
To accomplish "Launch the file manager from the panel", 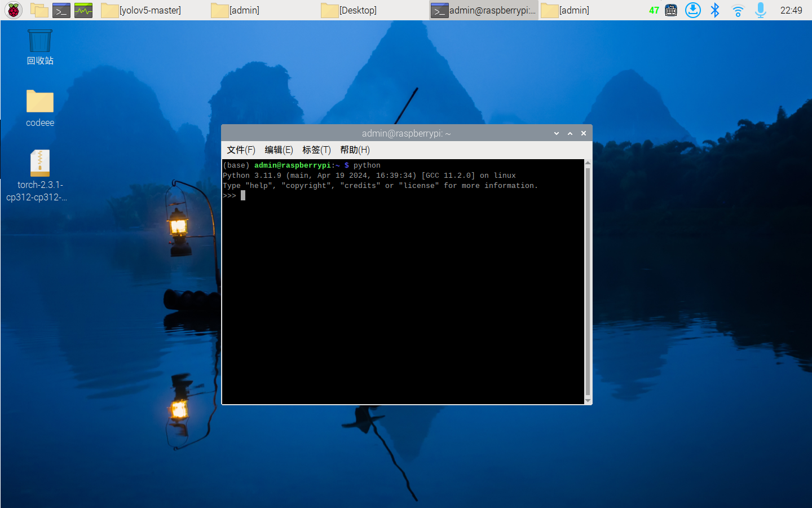I will (39, 10).
